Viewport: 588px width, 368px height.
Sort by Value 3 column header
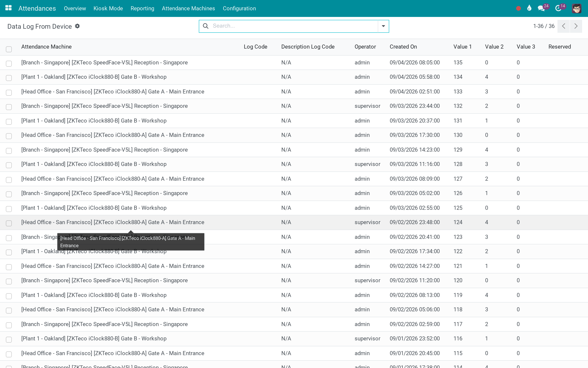526,47
